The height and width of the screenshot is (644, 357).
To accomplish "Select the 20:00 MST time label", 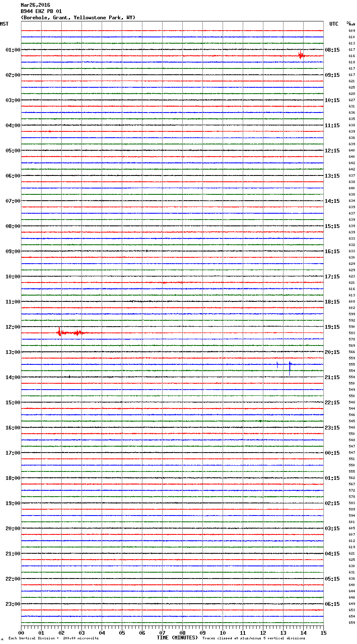I will 13,529.
